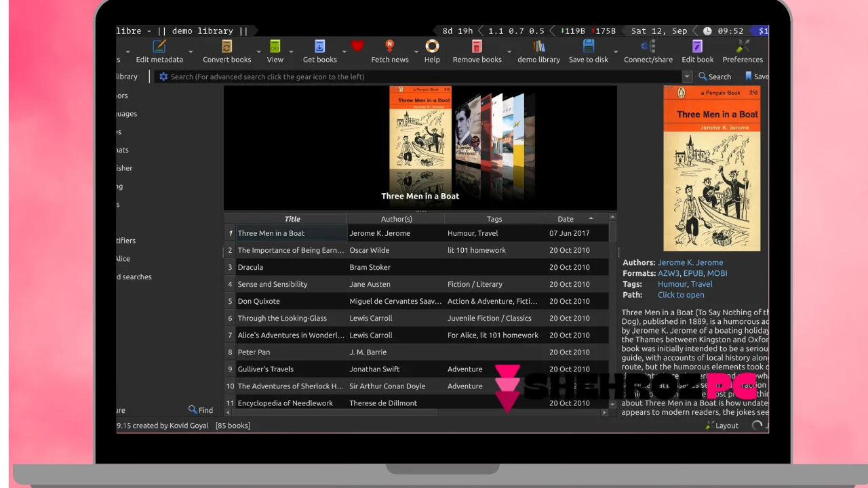Viewport: 868px width, 488px height.
Task: Choose the Save to disk tool
Action: [x=589, y=52]
